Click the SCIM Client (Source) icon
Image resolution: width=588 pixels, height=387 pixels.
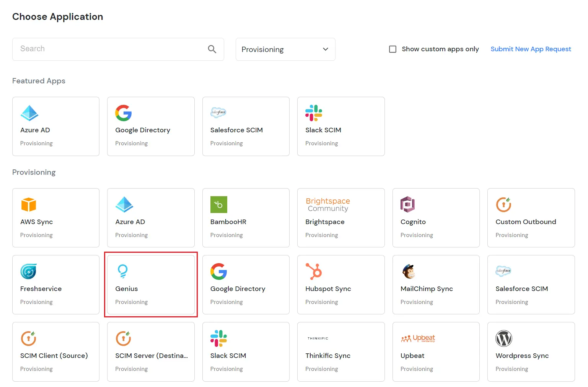(x=29, y=338)
